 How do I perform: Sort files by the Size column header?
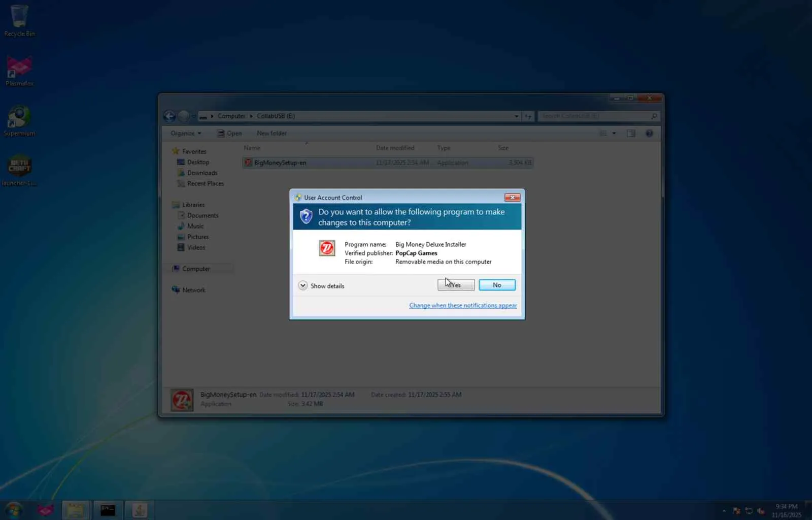tap(514, 148)
